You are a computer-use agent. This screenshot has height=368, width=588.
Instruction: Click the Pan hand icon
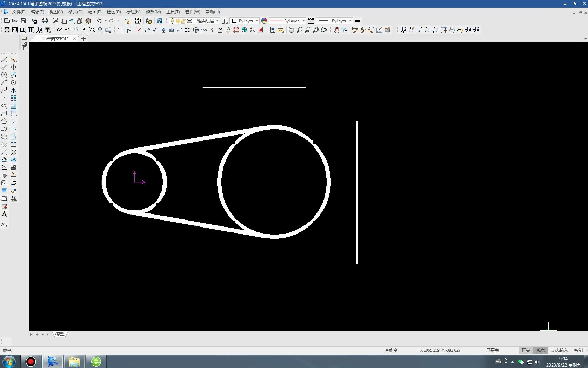point(292,30)
